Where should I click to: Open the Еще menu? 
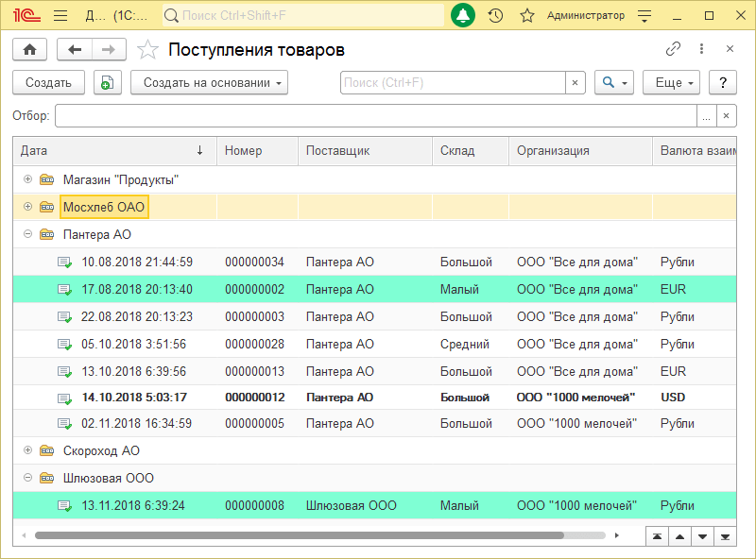coord(671,82)
